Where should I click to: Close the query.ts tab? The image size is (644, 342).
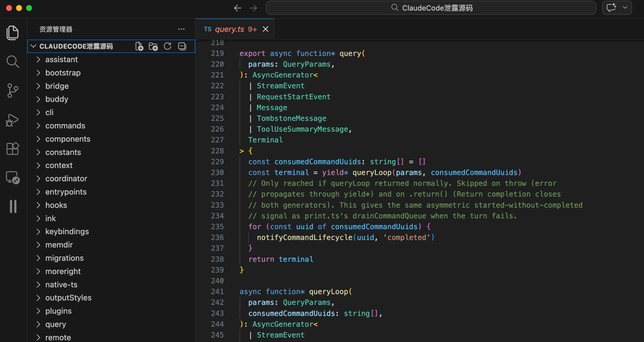pyautogui.click(x=266, y=29)
